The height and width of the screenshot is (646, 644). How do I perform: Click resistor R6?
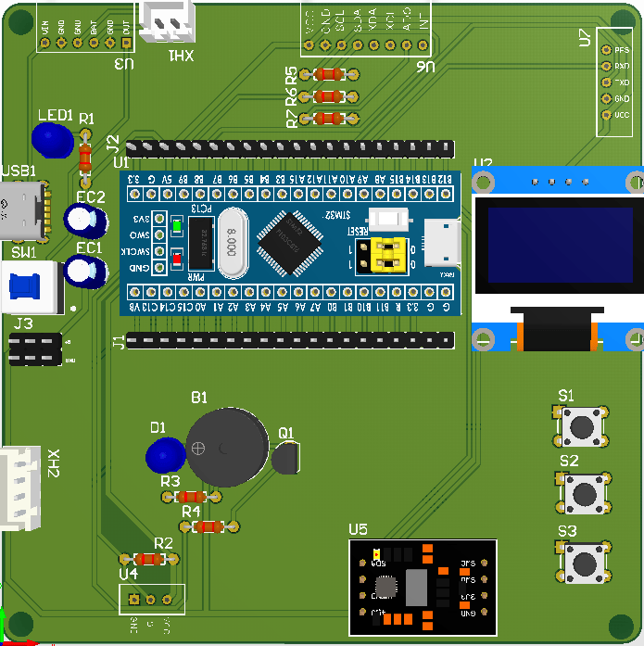coord(329,96)
